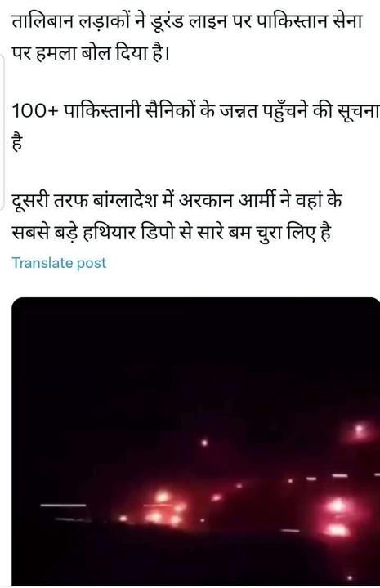Open the dark night video thumbnail

coord(195,442)
